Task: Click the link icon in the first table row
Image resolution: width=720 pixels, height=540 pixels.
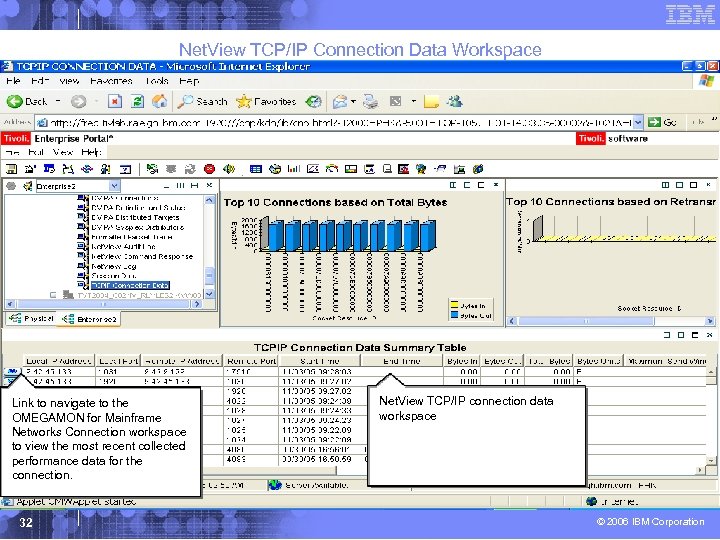Action: [x=11, y=371]
